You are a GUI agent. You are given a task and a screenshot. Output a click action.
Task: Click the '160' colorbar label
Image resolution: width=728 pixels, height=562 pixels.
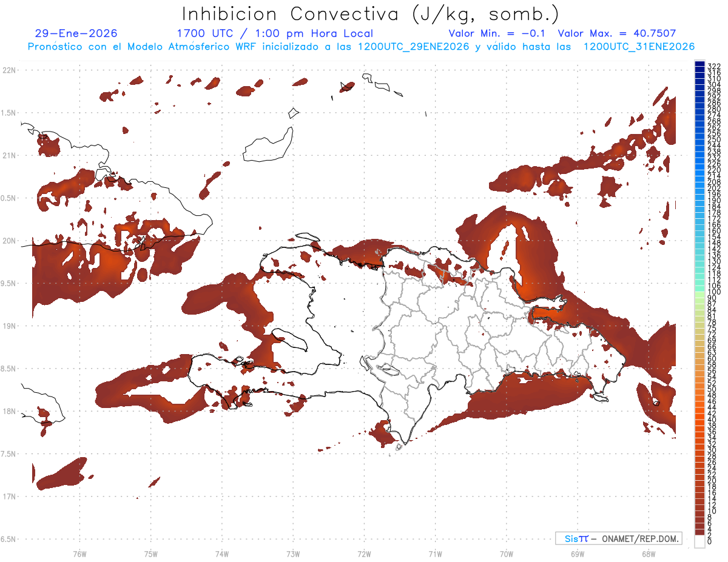tap(713, 231)
